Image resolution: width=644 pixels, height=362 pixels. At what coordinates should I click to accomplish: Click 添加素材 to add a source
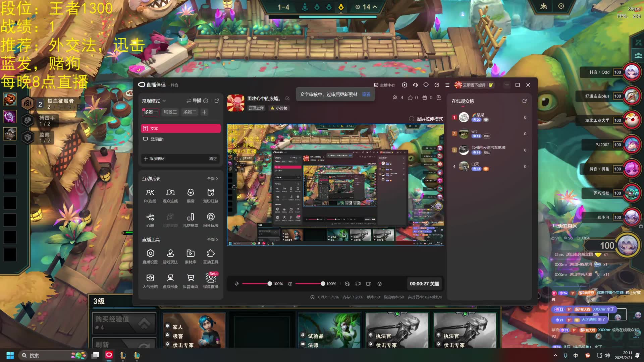click(x=154, y=159)
